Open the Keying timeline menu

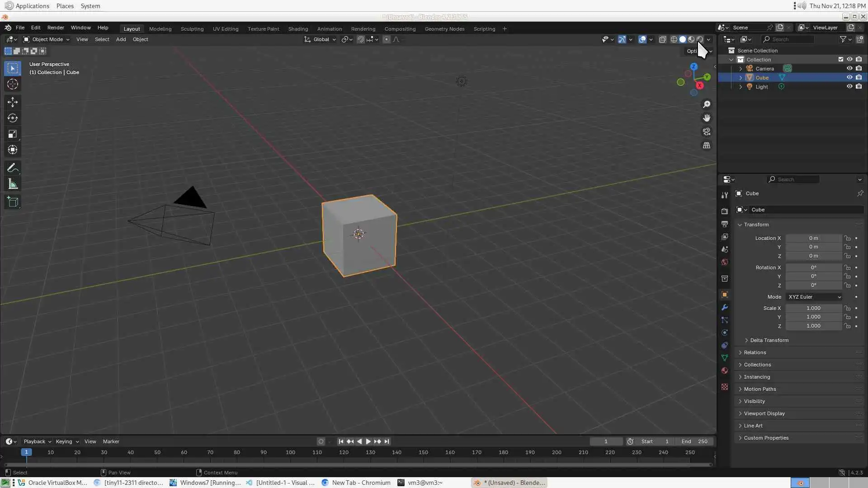pyautogui.click(x=67, y=441)
